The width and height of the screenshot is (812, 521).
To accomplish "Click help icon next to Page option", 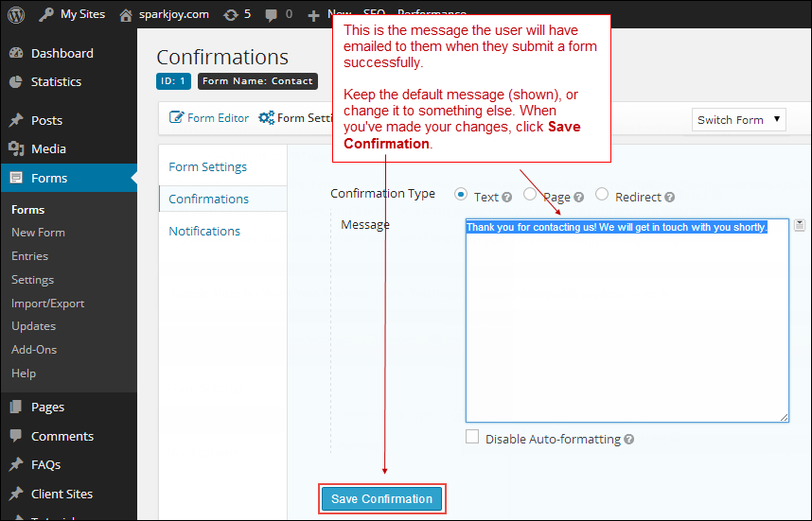I will pos(579,197).
